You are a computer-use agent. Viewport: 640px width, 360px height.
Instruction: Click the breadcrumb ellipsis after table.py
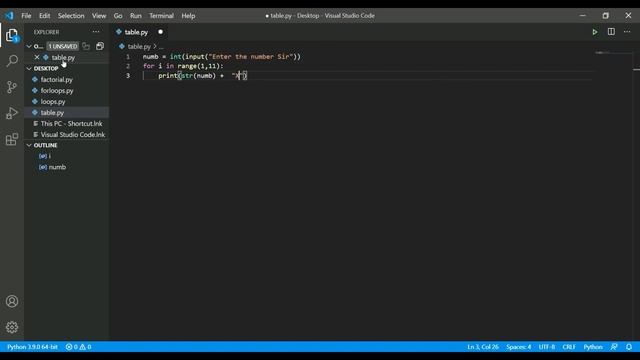pos(161,47)
